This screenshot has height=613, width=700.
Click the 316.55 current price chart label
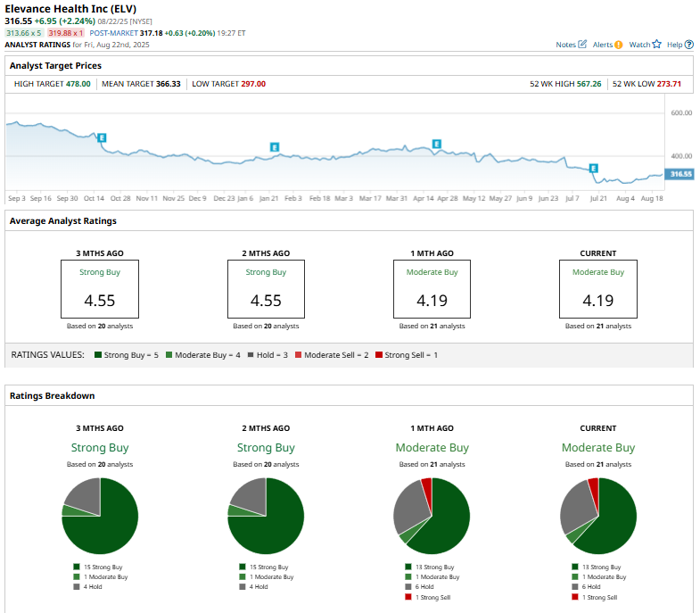[x=679, y=174]
